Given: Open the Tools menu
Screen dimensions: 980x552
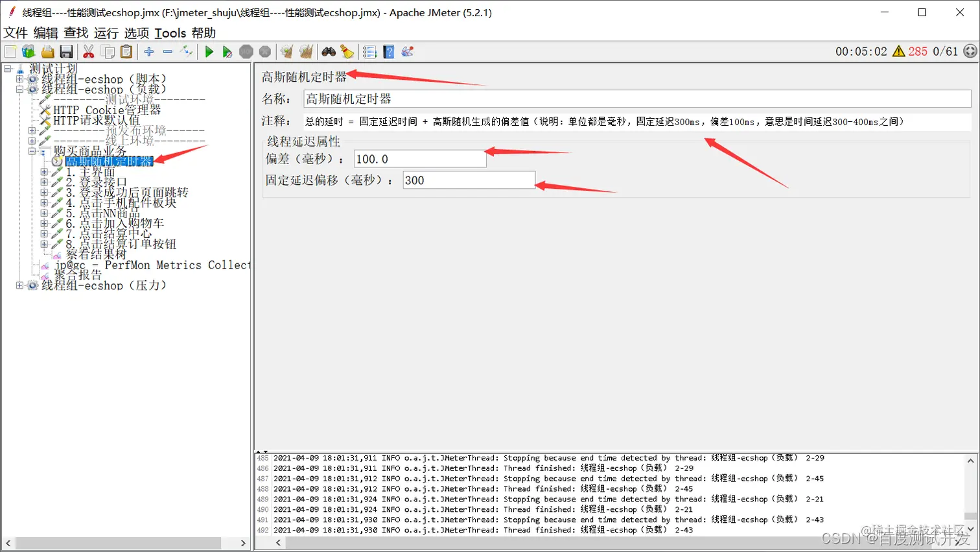Looking at the screenshot, I should point(170,33).
